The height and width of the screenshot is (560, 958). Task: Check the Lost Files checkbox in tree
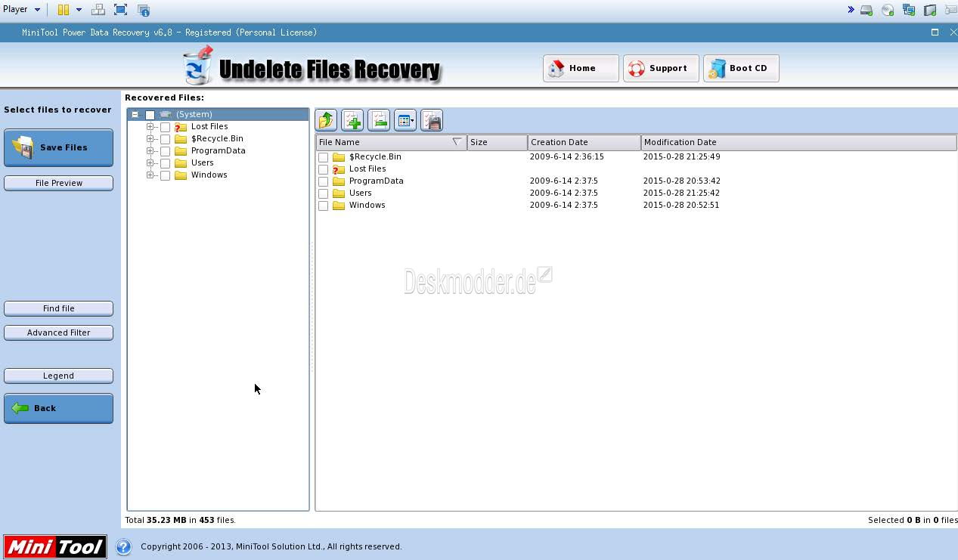[165, 127]
